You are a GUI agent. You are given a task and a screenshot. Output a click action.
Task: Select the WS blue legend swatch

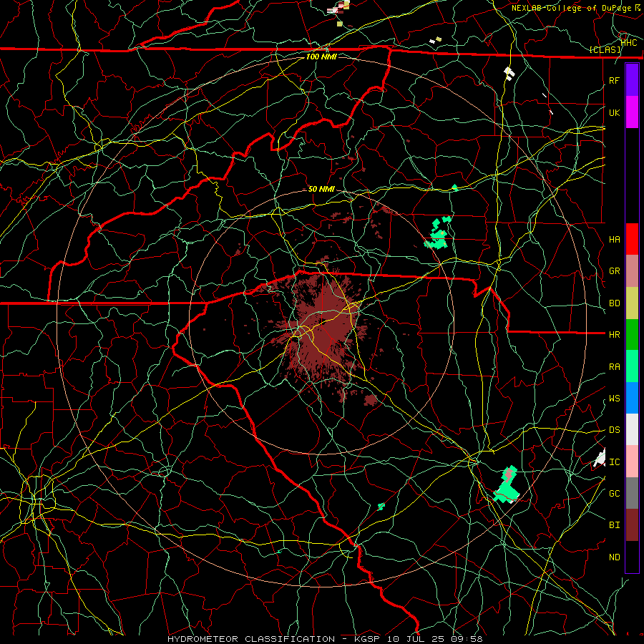pos(632,398)
